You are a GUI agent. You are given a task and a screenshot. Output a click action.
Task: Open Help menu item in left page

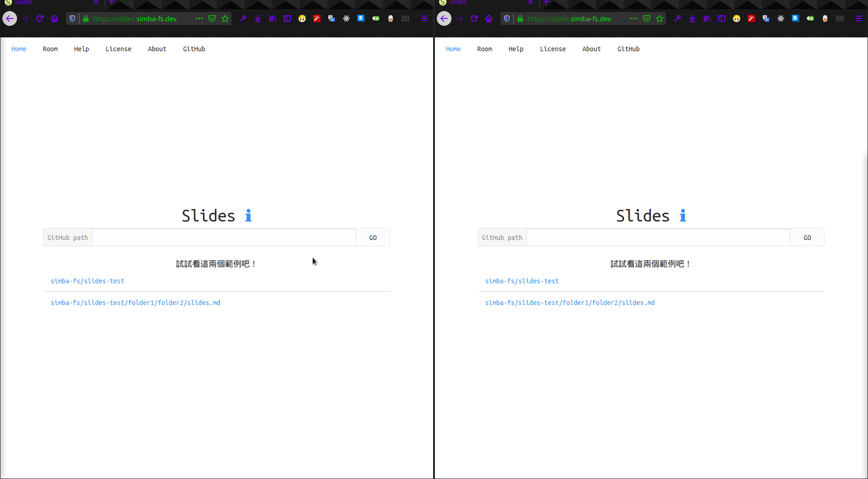tap(82, 49)
